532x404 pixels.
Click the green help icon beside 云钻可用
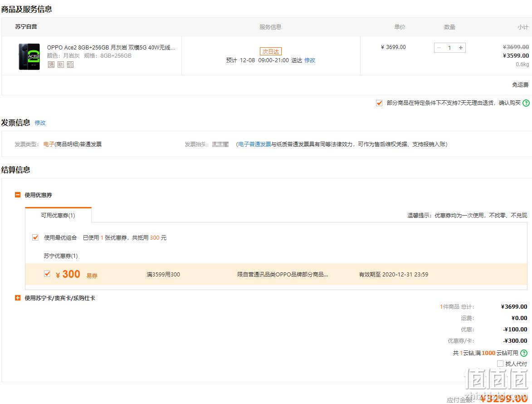tap(524, 353)
